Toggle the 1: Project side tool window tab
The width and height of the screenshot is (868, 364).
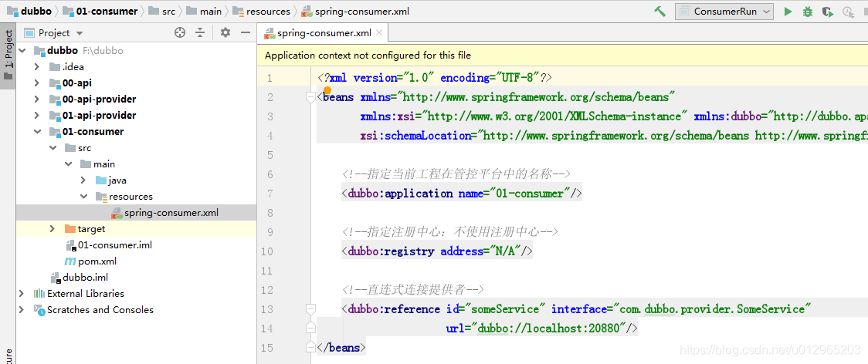pyautogui.click(x=8, y=56)
